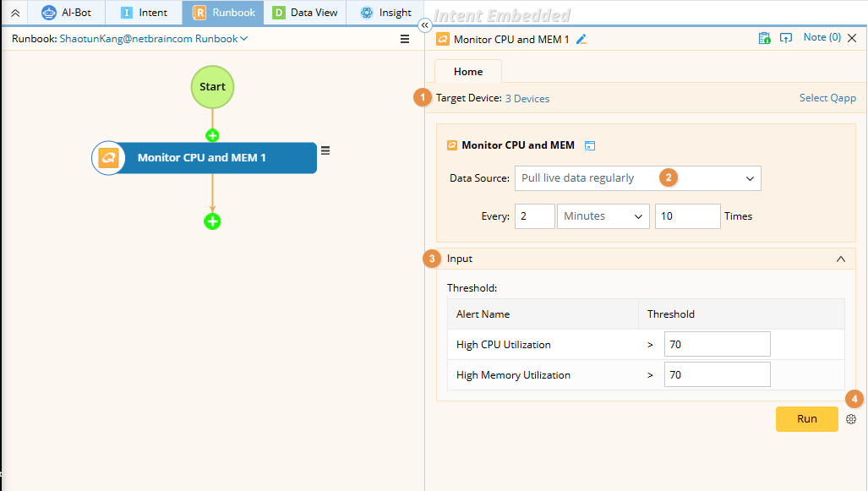
Task: Add a node below Start with green plus
Action: click(212, 135)
